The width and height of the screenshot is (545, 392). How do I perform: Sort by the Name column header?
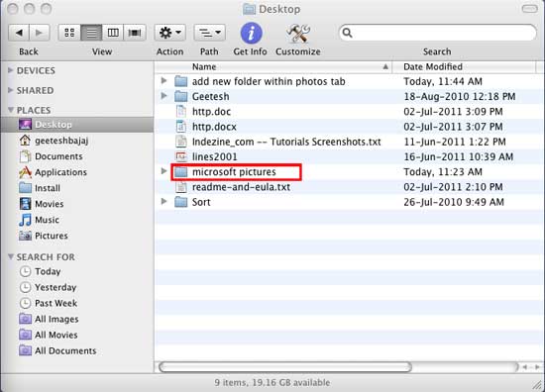pos(273,67)
